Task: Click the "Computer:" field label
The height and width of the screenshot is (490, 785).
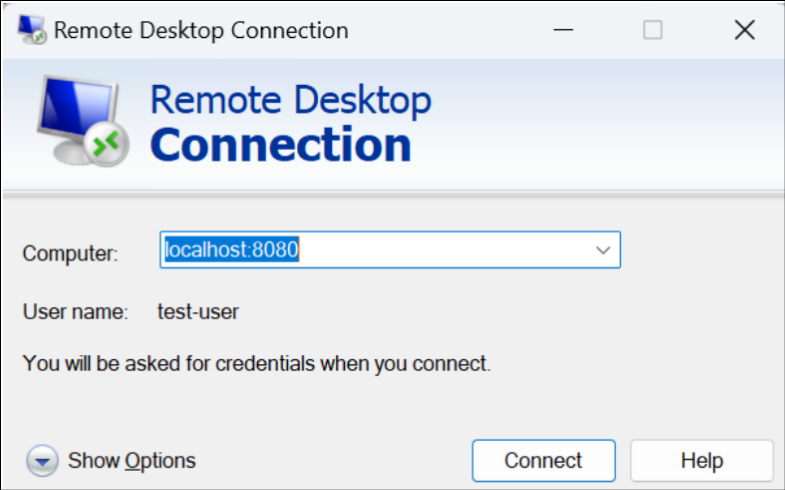Action: [x=70, y=252]
